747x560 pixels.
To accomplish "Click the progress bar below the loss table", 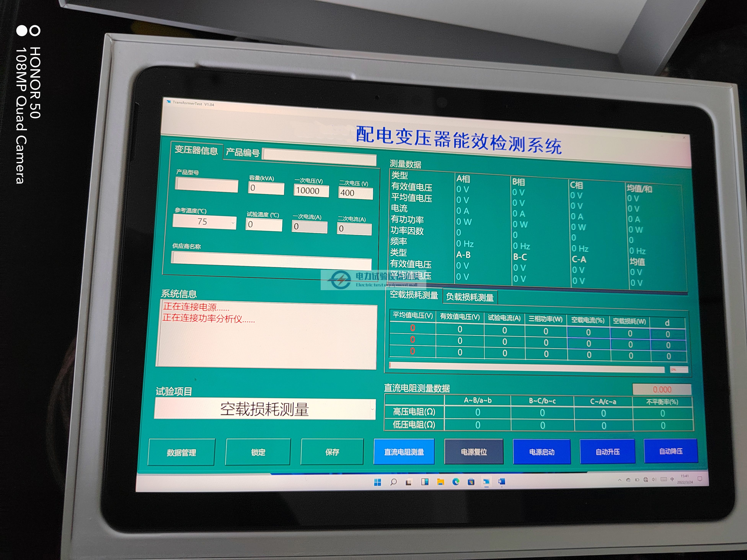I will 527,367.
